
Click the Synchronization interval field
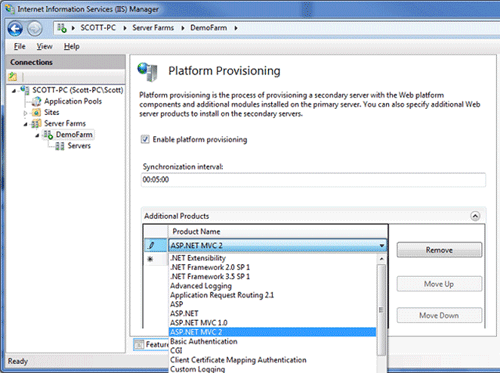[313, 180]
